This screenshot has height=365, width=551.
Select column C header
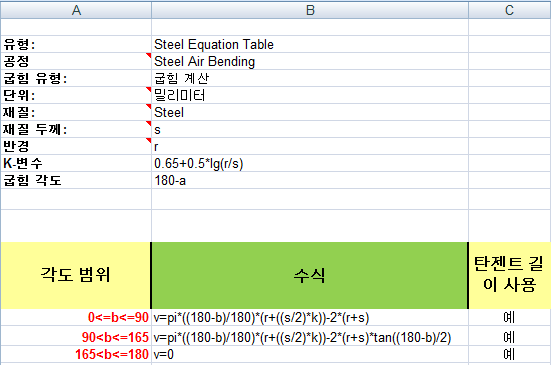(510, 10)
